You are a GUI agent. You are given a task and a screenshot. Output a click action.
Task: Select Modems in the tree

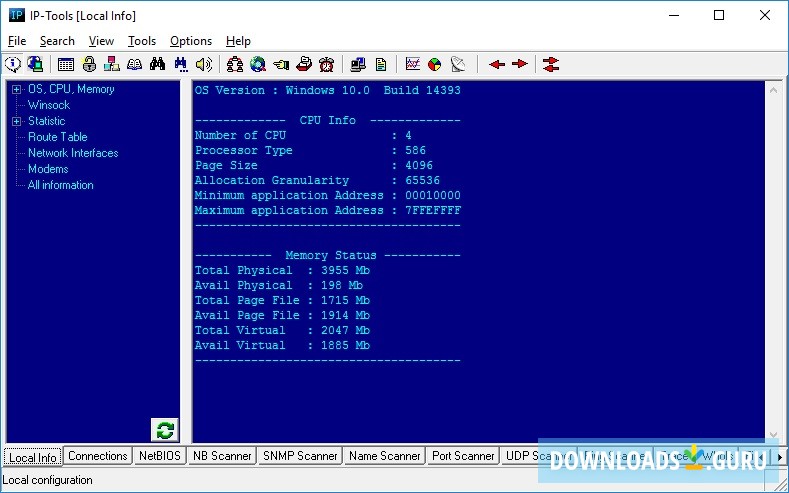(48, 169)
